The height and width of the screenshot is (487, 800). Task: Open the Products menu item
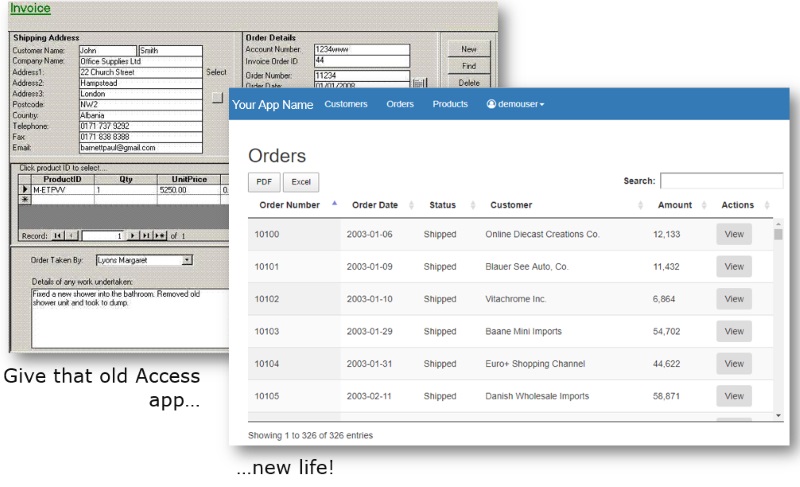tap(450, 104)
